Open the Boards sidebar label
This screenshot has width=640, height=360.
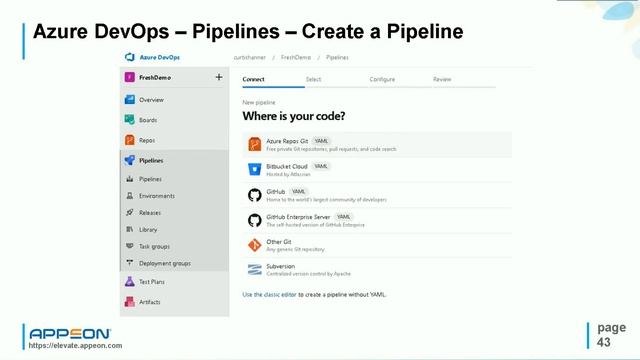[148, 120]
